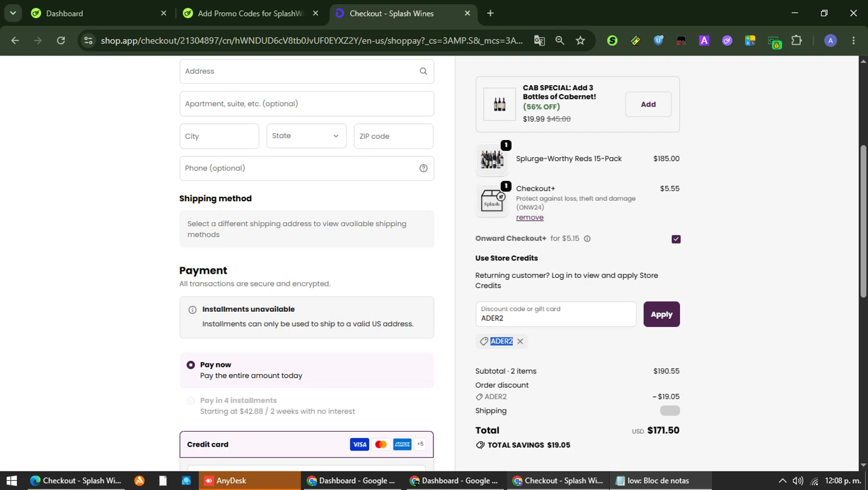
Task: Click the browser address bar URL
Action: coord(311,40)
